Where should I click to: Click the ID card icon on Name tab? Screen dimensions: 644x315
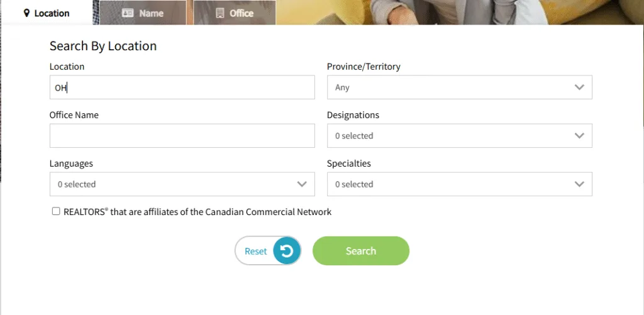[x=128, y=13]
